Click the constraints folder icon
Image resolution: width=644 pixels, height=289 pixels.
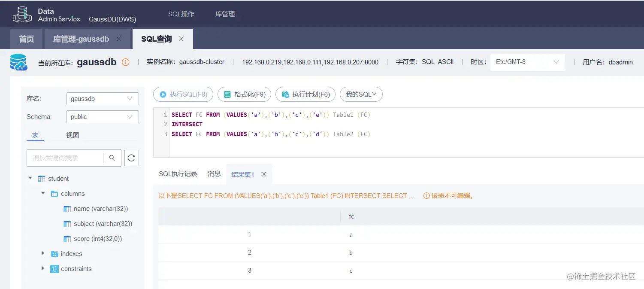(54, 269)
